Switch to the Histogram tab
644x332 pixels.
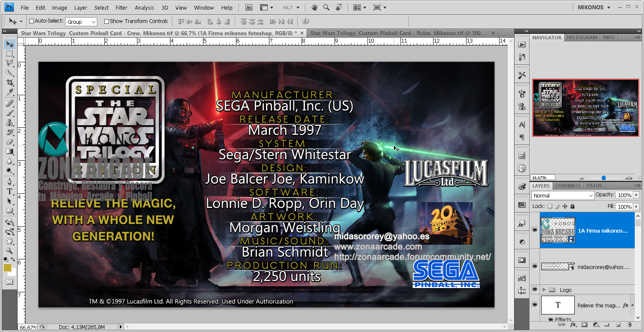point(582,38)
